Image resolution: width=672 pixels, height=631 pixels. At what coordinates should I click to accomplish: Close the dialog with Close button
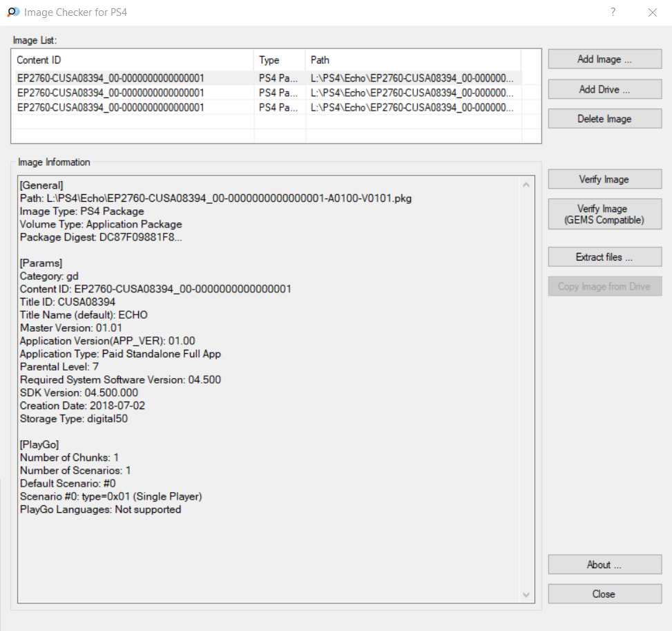605,594
